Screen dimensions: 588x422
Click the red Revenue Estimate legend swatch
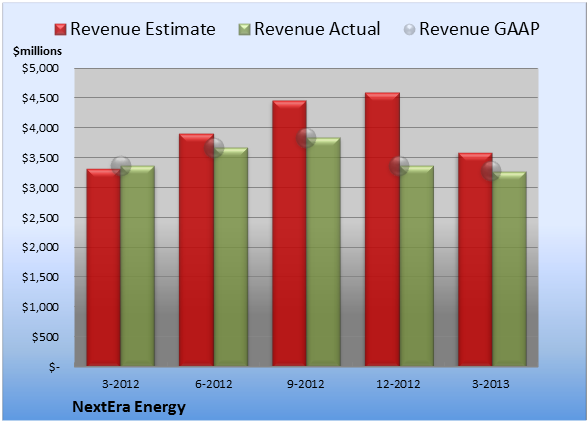[x=60, y=29]
